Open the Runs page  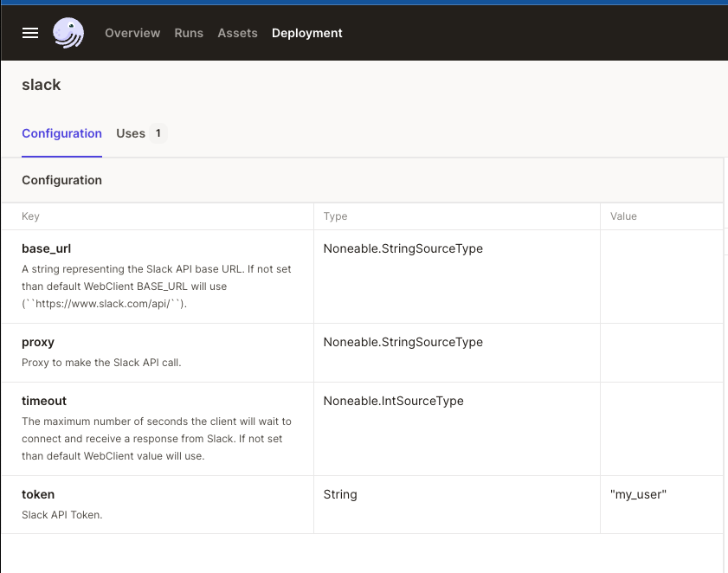tap(189, 33)
